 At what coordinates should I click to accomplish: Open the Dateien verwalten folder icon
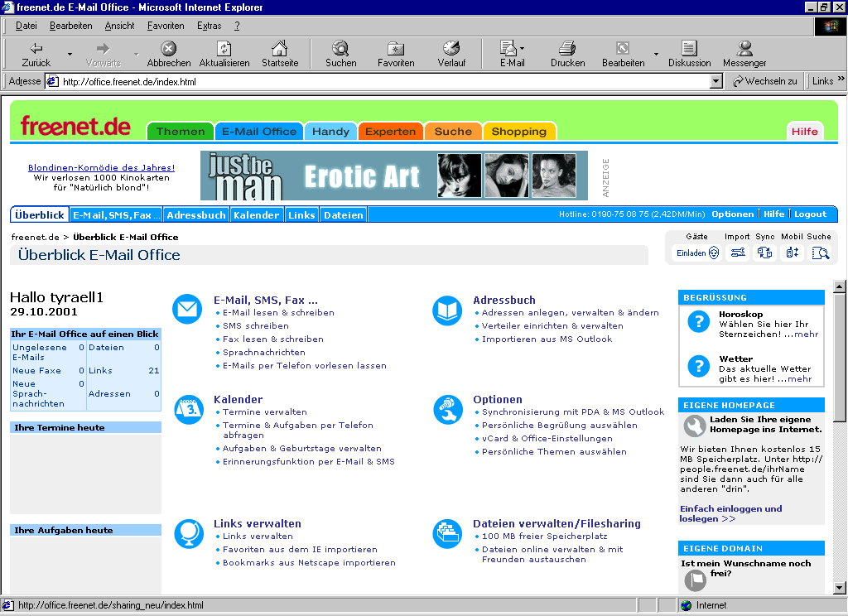(x=448, y=534)
